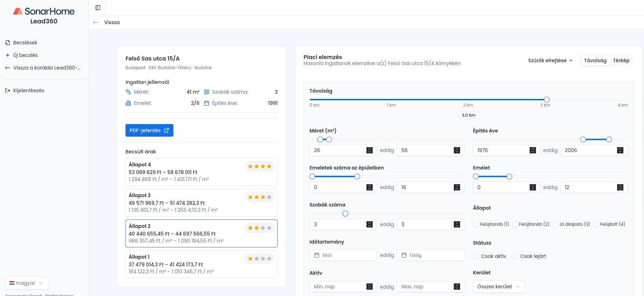The width and height of the screenshot is (644, 296).
Task: Tick the Jó állapotú (3) checkbox
Action: tap(555, 224)
